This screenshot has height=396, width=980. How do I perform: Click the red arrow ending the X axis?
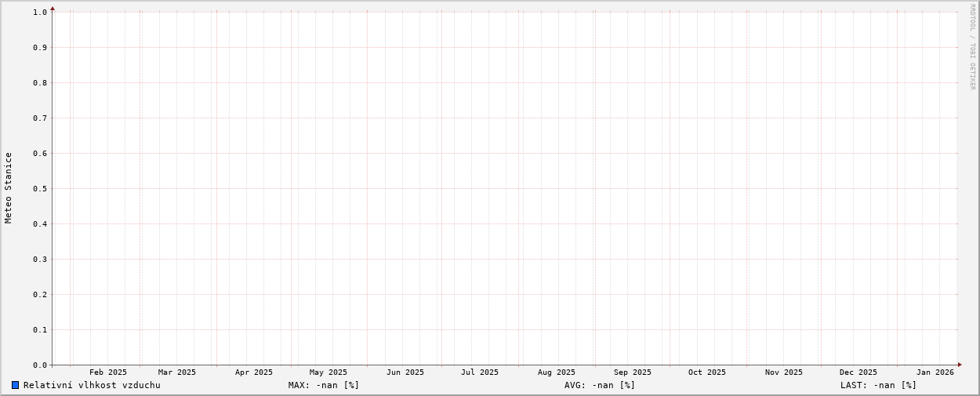[959, 365]
